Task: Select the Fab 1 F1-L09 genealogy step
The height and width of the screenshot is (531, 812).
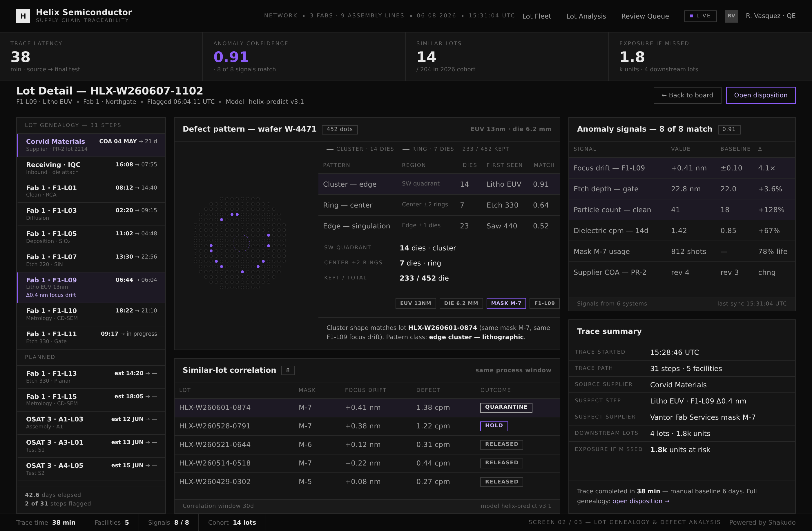Action: (91, 288)
